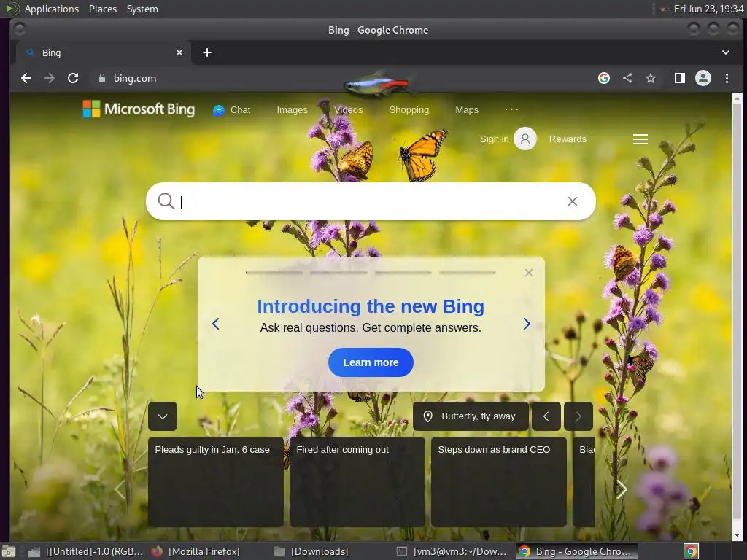Viewport: 747px width, 560px height.
Task: Dismiss the new Bing promo card
Action: pos(528,273)
